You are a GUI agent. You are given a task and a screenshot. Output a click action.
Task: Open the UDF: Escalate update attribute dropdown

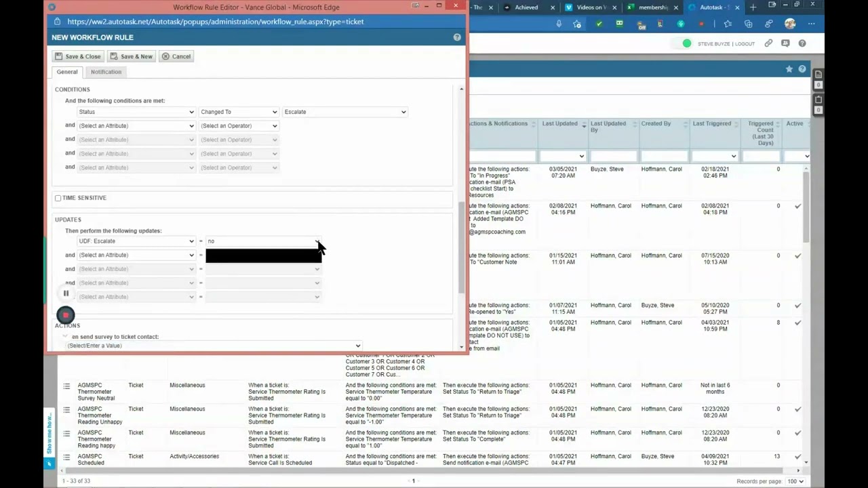pyautogui.click(x=136, y=241)
